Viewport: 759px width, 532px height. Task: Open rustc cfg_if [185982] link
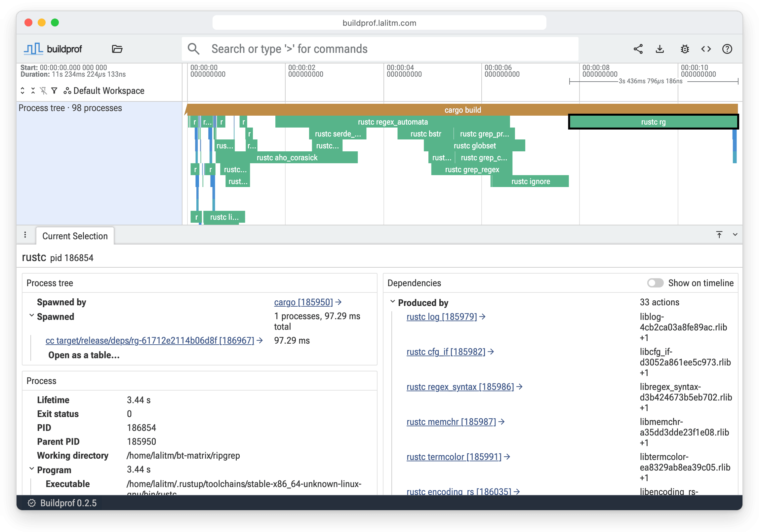(x=446, y=352)
